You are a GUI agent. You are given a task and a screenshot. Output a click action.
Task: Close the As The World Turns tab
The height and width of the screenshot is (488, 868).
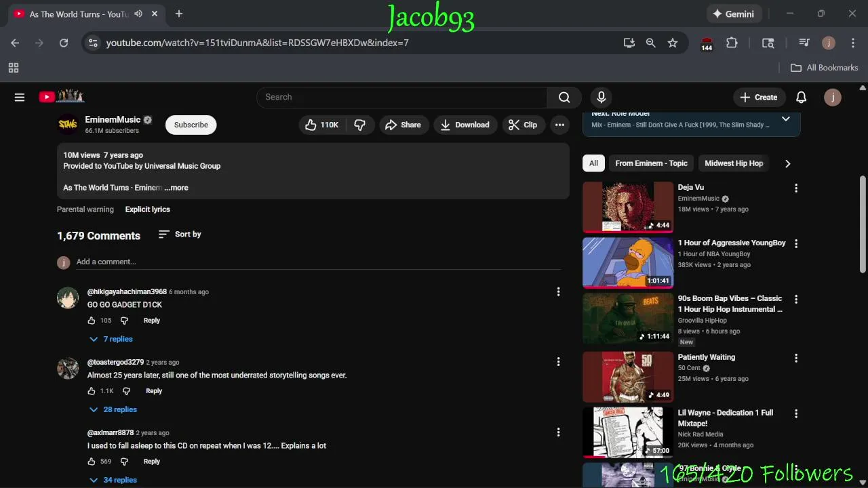[155, 14]
